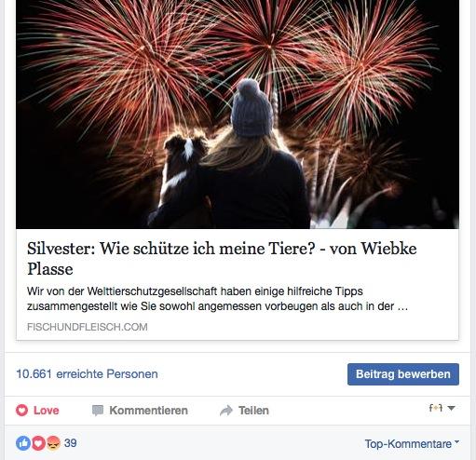Click the Teilen share arrow icon
This screenshot has width=476, height=460.
click(x=226, y=411)
